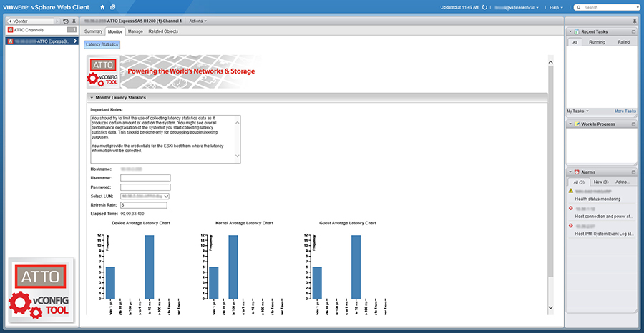Show Acknowledged alarms tab

[623, 182]
